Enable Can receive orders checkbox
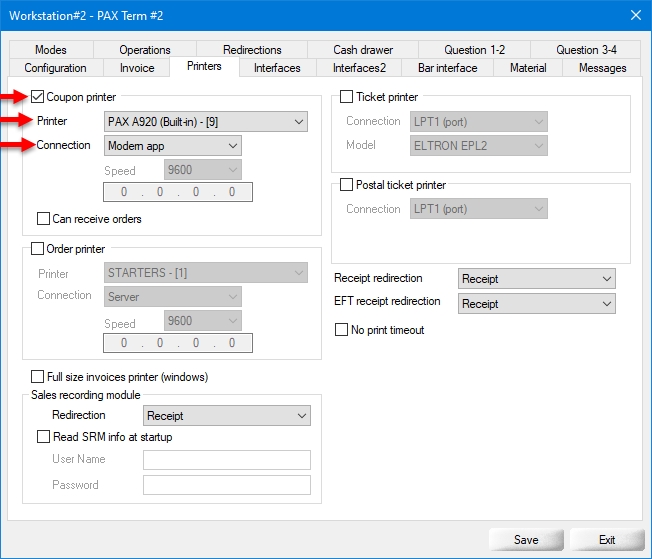The height and width of the screenshot is (559, 652). click(x=44, y=219)
